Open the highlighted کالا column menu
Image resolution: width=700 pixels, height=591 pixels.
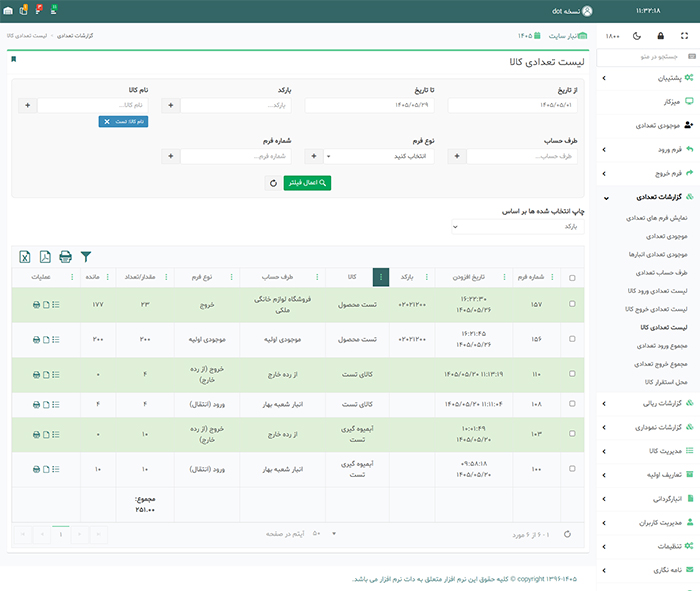[x=381, y=277]
